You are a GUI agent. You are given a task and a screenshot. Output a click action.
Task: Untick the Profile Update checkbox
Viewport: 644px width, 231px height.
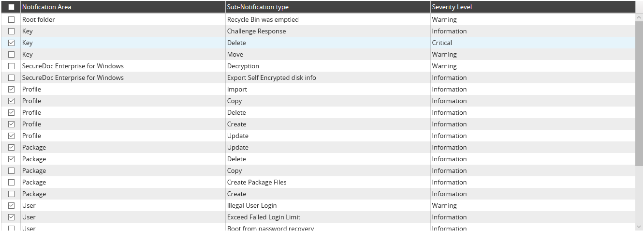pyautogui.click(x=12, y=136)
